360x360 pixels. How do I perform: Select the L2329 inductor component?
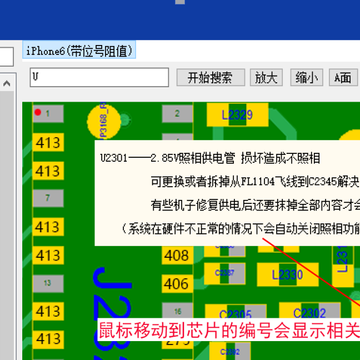[237, 115]
